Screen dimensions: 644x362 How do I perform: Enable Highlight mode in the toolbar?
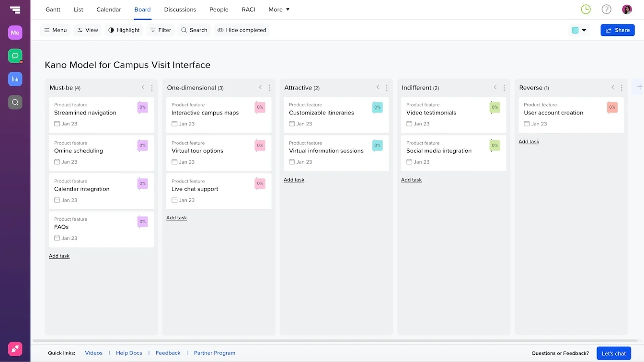click(124, 30)
